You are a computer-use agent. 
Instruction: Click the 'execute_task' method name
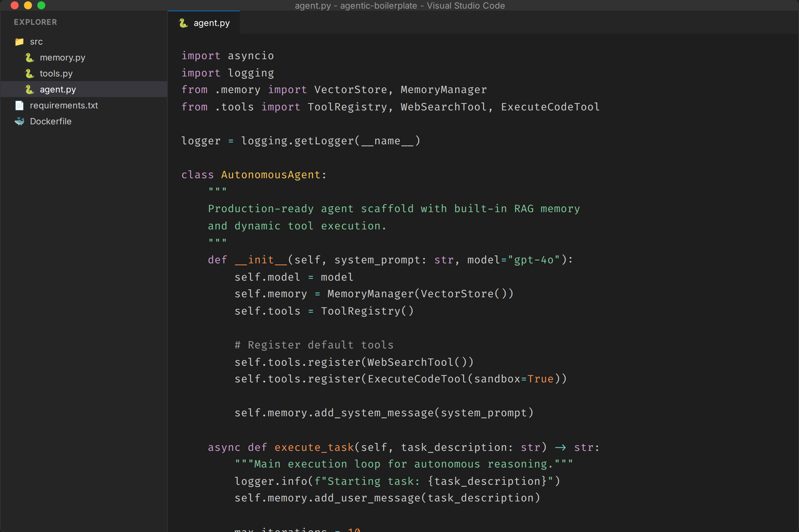pos(314,447)
